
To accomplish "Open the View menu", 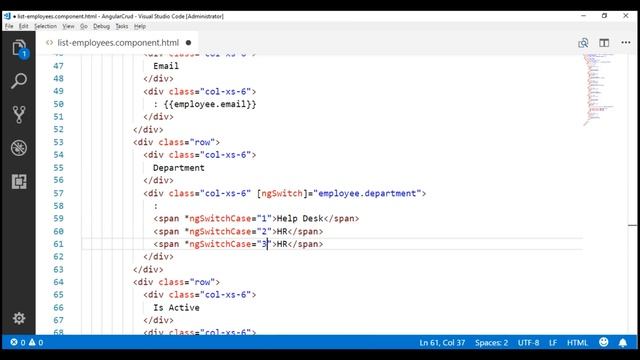I will (x=68, y=26).
